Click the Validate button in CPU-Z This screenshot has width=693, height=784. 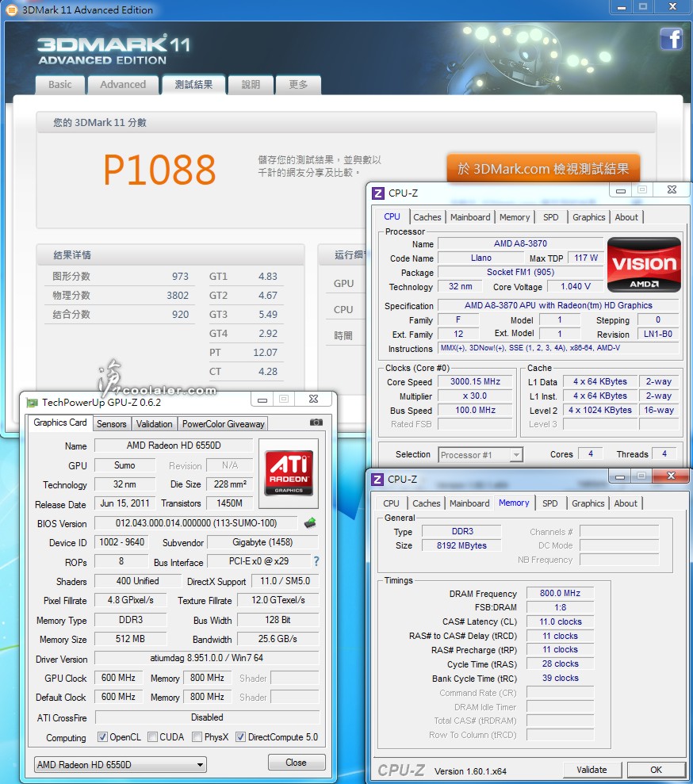pyautogui.click(x=592, y=770)
